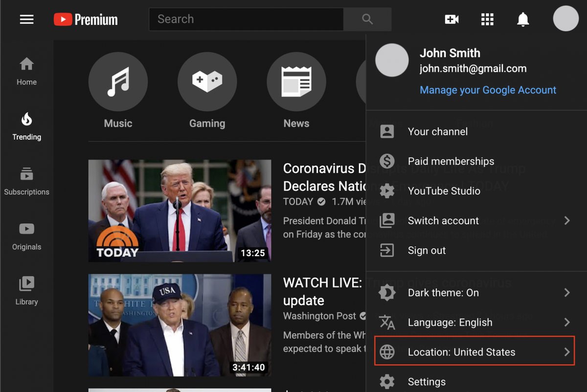Open Originals in the sidebar
This screenshot has width=587, height=392.
(x=26, y=236)
